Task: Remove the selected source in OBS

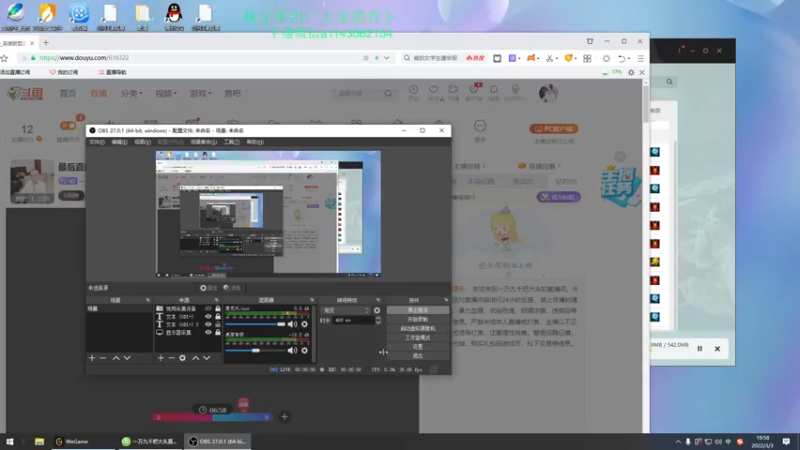Action: click(x=171, y=358)
